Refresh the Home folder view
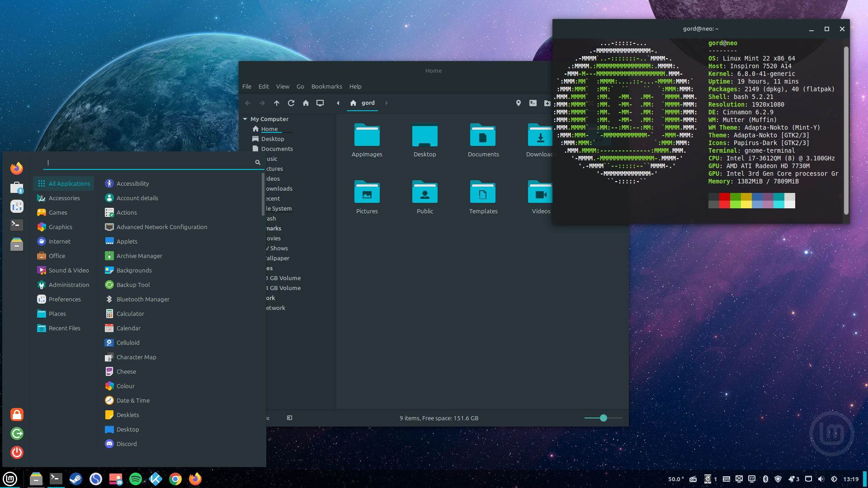Image resolution: width=868 pixels, height=488 pixels. [x=291, y=103]
